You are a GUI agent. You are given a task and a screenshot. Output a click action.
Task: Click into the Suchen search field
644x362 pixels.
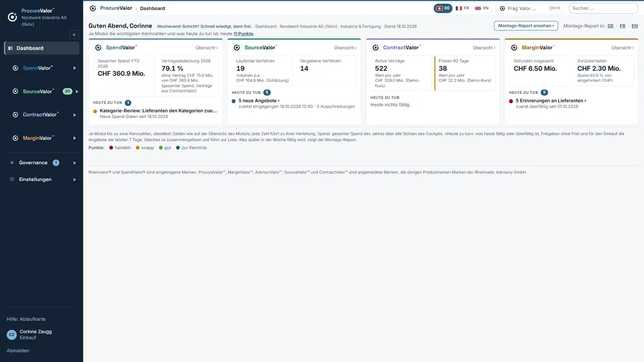coord(603,8)
